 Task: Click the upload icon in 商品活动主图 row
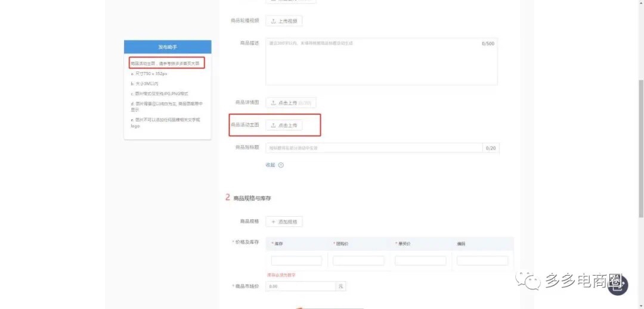tap(273, 126)
